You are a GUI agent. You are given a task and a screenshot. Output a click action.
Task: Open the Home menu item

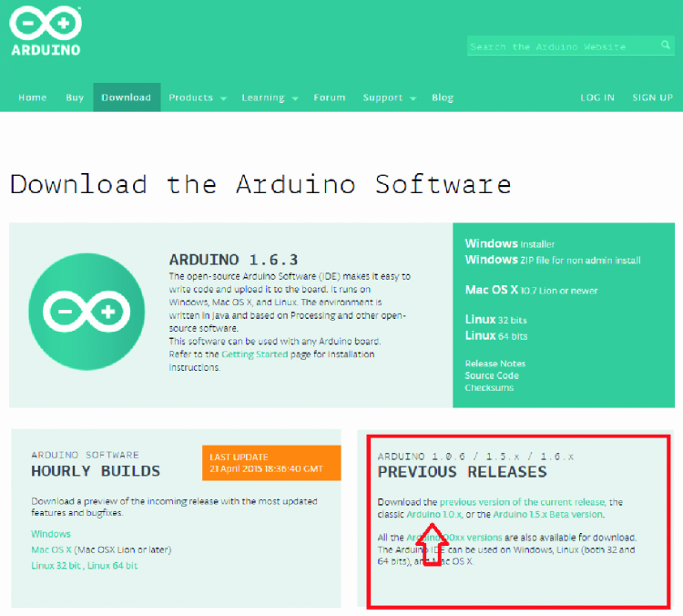point(32,98)
